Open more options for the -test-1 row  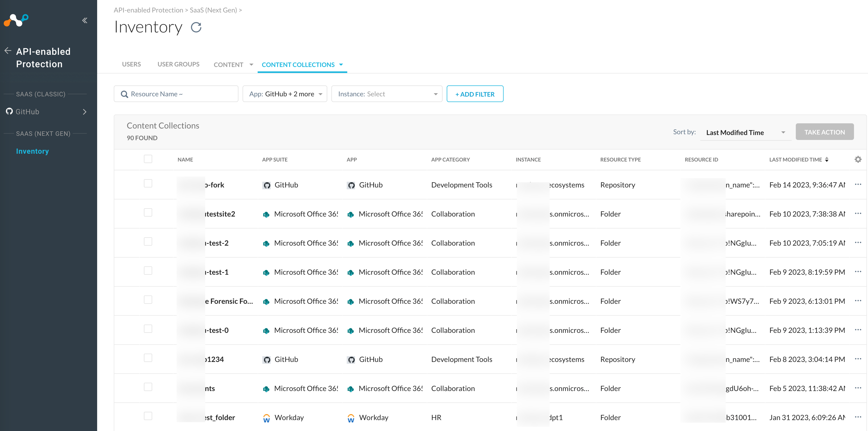click(858, 271)
